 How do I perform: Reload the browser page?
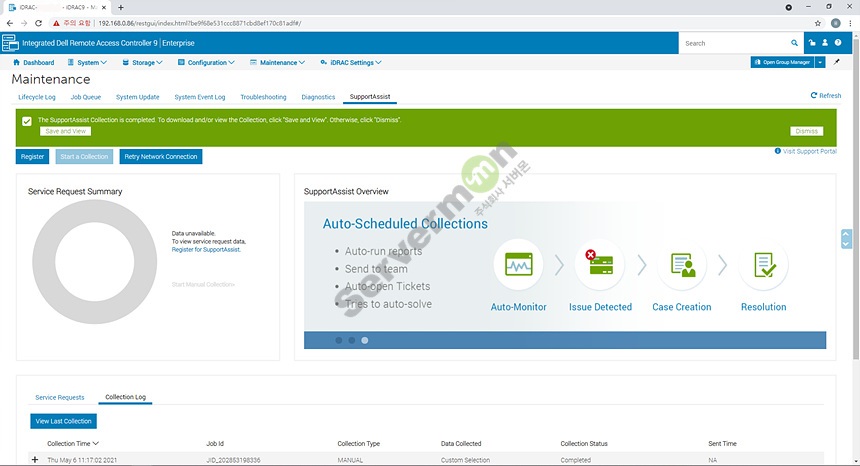[38, 23]
